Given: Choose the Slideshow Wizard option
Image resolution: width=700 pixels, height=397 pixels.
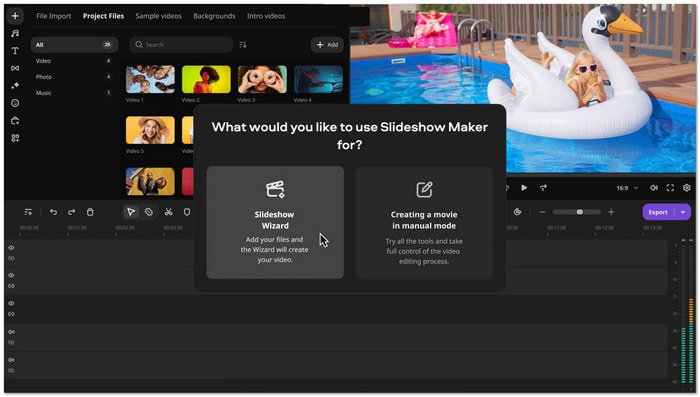Looking at the screenshot, I should (275, 222).
